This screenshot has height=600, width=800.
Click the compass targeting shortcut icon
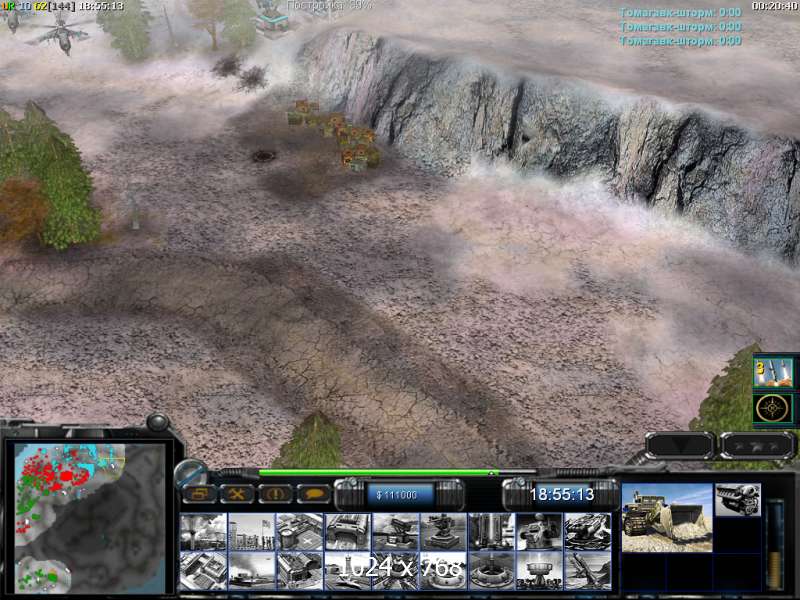click(x=773, y=408)
